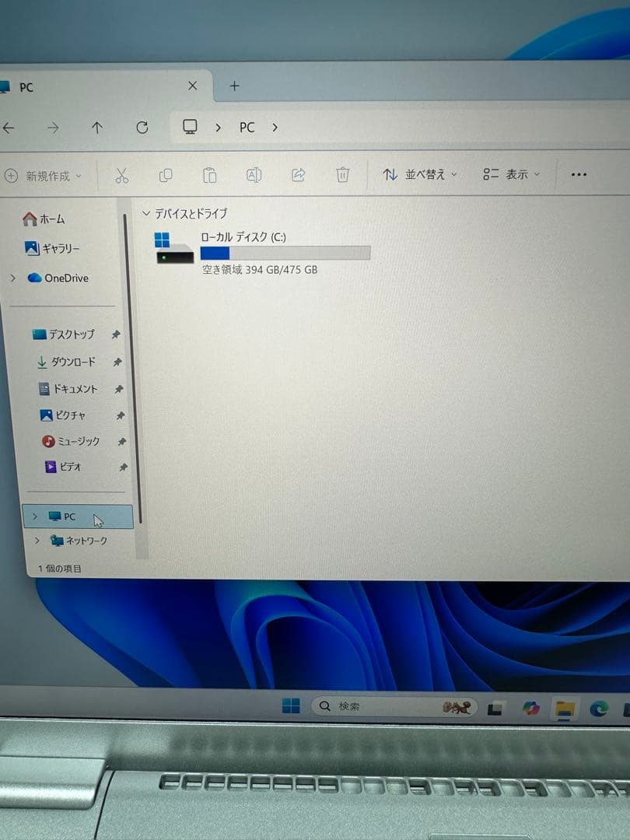Expand the ネットワーク tree item
This screenshot has height=840, width=630.
click(36, 541)
